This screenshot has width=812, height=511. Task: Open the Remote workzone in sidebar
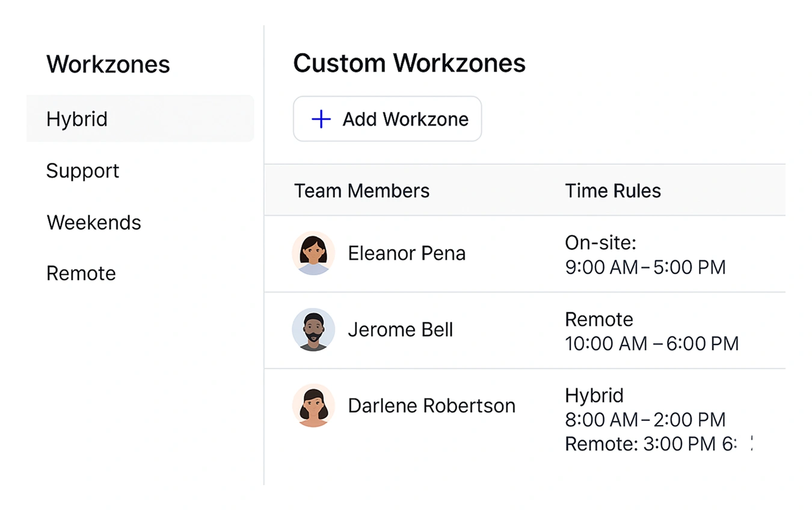tap(81, 274)
